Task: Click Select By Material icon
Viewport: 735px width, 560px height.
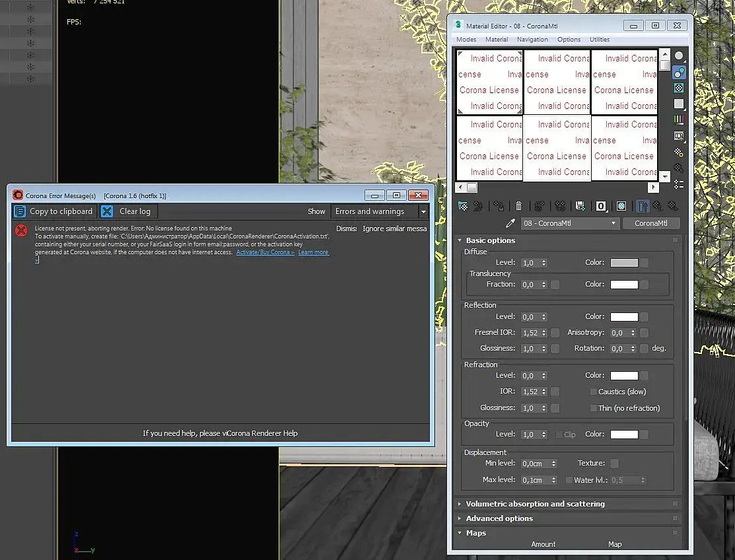Action: click(679, 168)
